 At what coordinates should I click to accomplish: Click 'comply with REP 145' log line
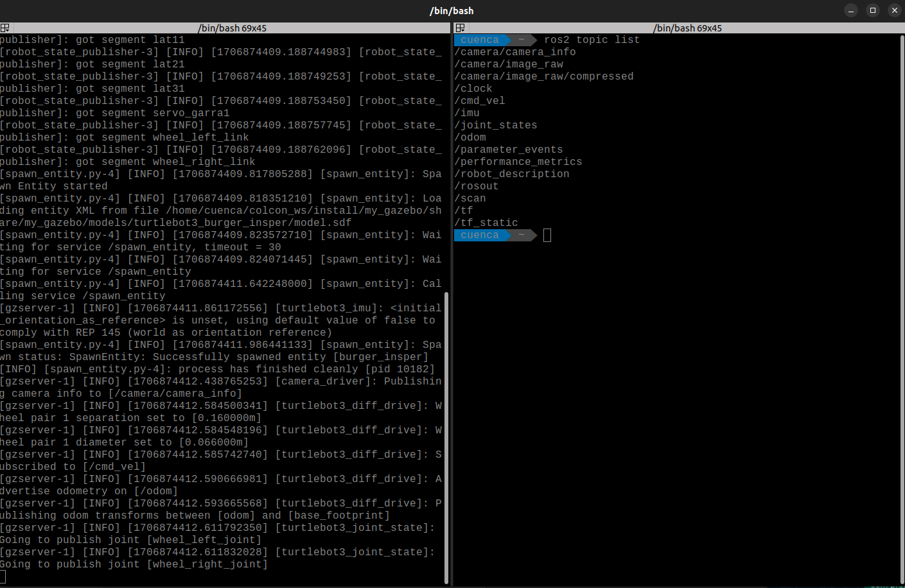coord(166,333)
